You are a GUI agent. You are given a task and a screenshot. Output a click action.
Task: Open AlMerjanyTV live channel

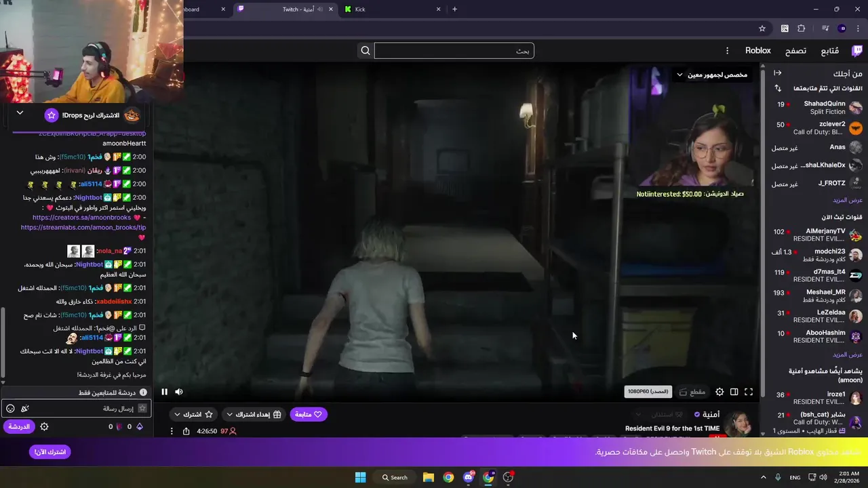(x=818, y=235)
